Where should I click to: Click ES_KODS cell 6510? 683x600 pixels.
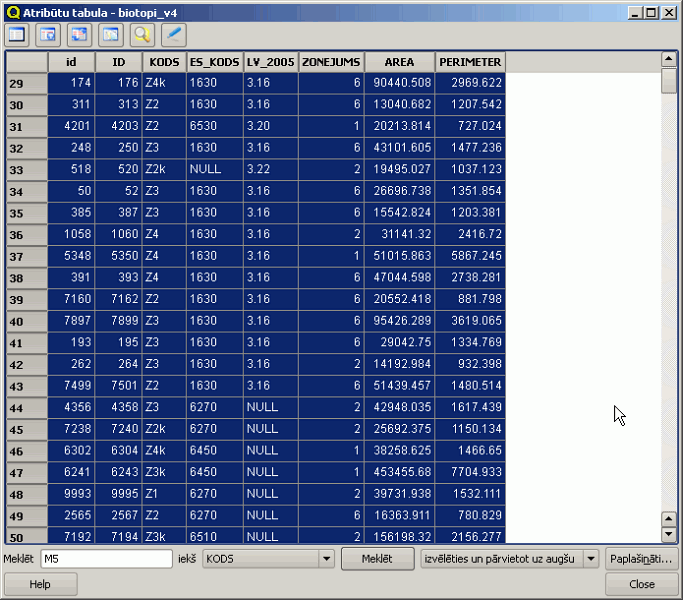pyautogui.click(x=214, y=536)
